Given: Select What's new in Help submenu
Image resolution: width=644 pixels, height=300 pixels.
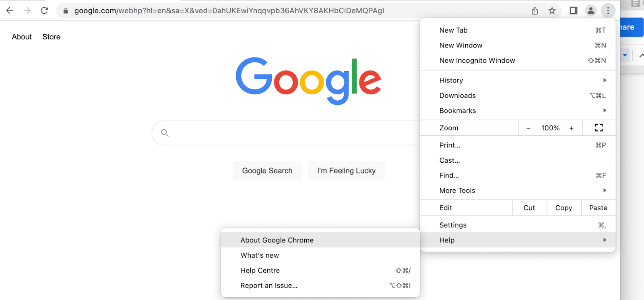Looking at the screenshot, I should (320, 255).
